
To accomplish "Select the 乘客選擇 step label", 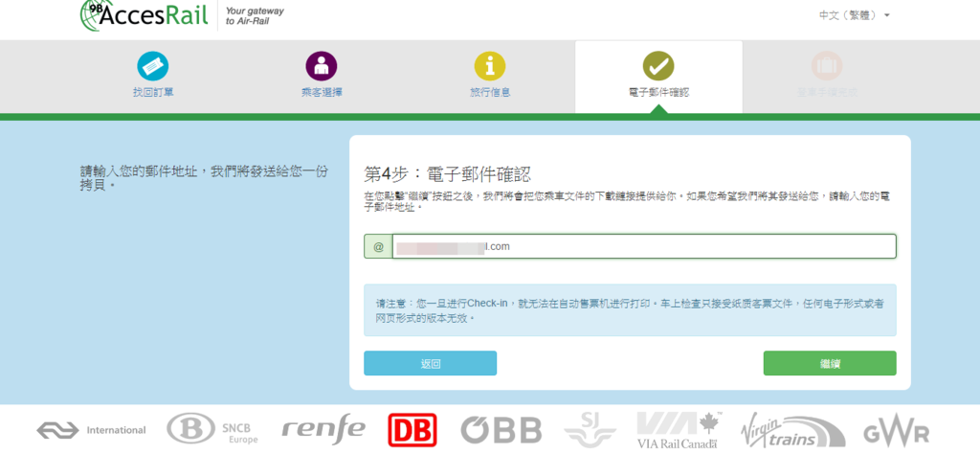I will pos(322,93).
